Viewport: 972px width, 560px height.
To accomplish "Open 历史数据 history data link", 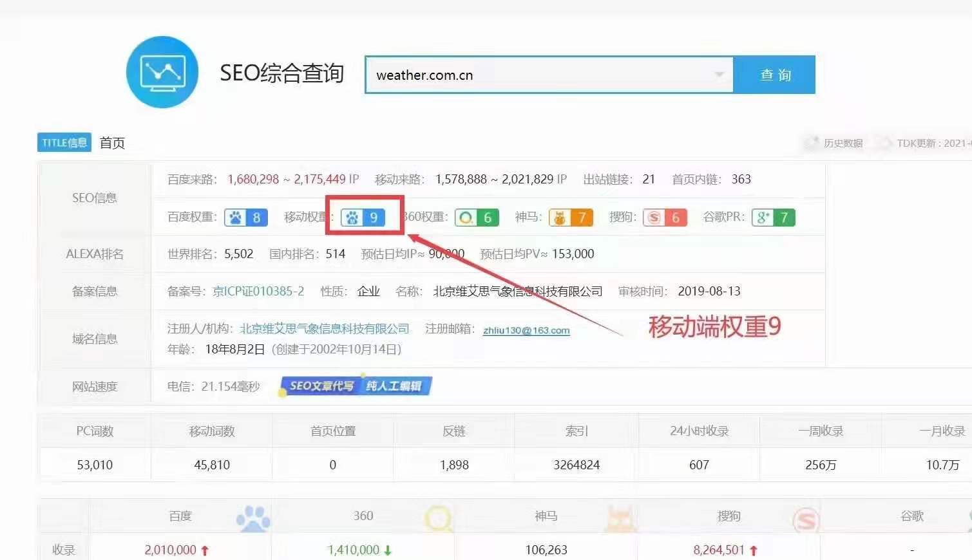I will tap(843, 143).
